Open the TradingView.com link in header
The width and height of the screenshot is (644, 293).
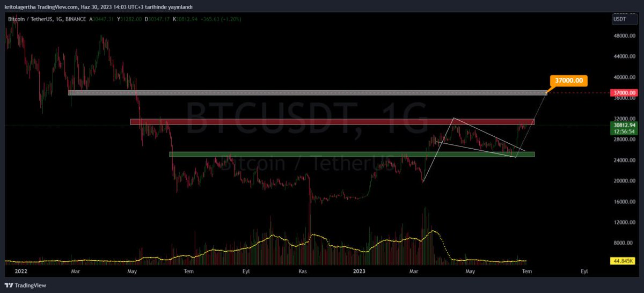click(58, 6)
